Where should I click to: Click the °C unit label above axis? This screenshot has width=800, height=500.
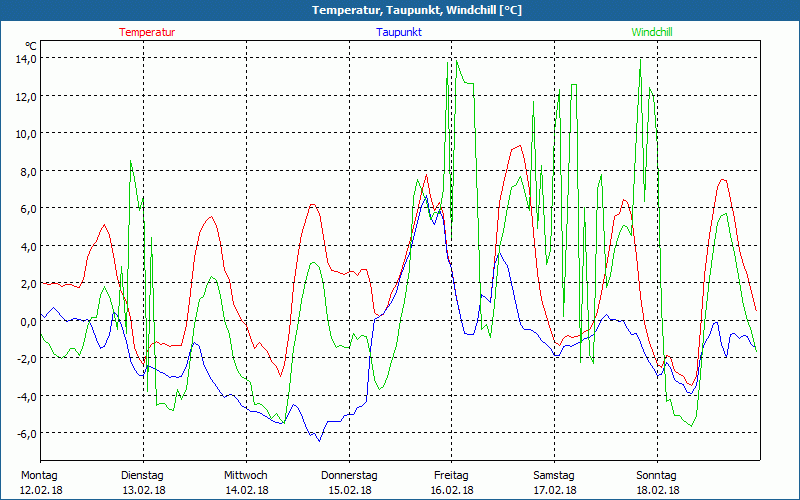click(30, 46)
